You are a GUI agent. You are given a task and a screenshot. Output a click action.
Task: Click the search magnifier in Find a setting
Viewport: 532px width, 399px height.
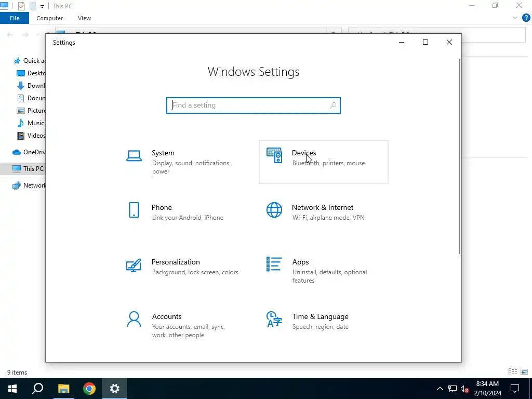point(333,105)
